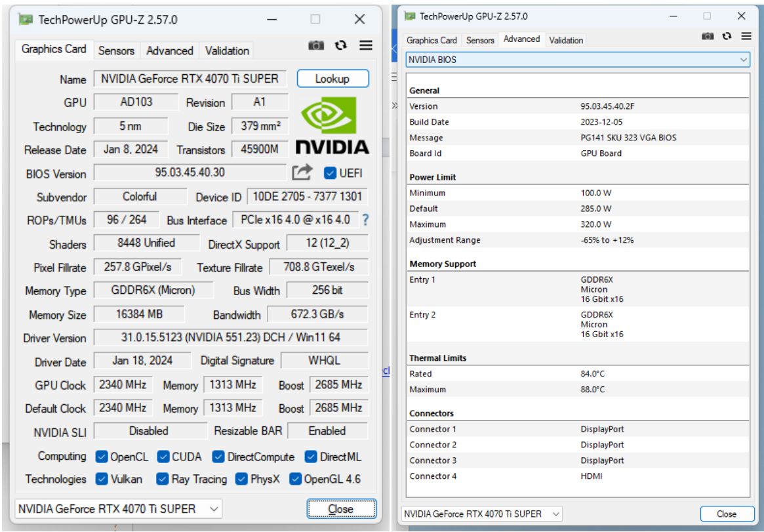Click the Memory Support Entry 1 row

(x=578, y=289)
